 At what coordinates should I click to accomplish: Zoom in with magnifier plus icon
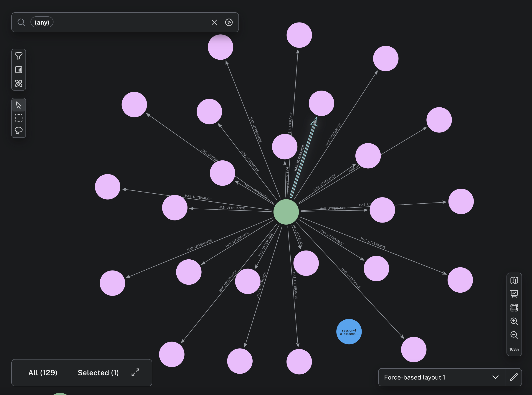pos(514,321)
